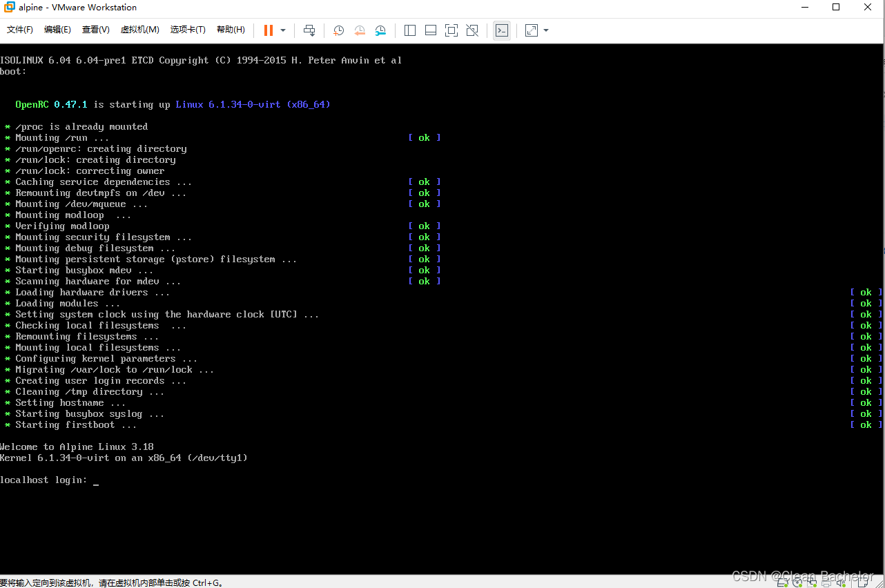Switch to Unity mode icon
Viewport: 885px width, 588px height.
(x=472, y=30)
